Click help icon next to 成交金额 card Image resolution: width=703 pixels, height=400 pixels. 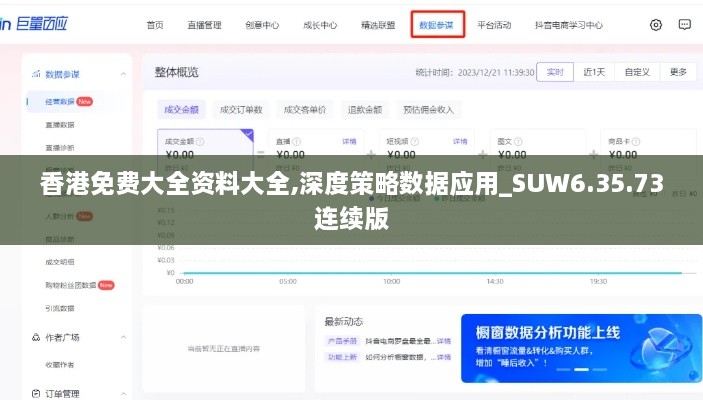point(200,142)
